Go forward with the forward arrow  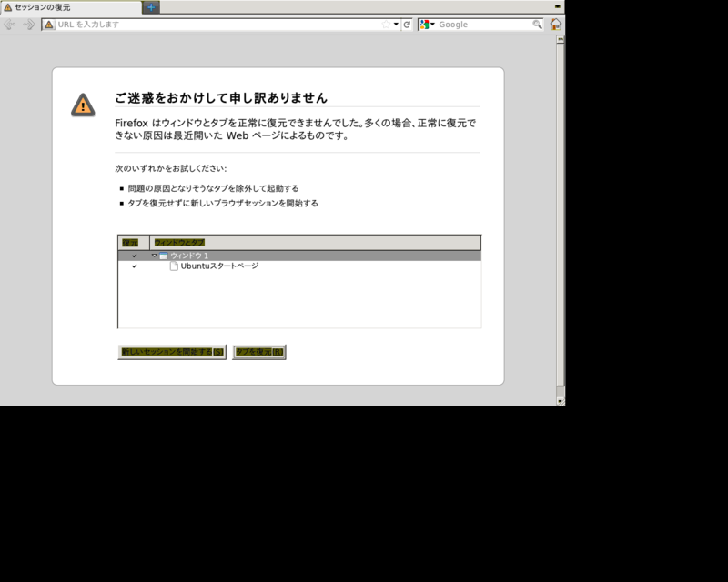pyautogui.click(x=29, y=25)
